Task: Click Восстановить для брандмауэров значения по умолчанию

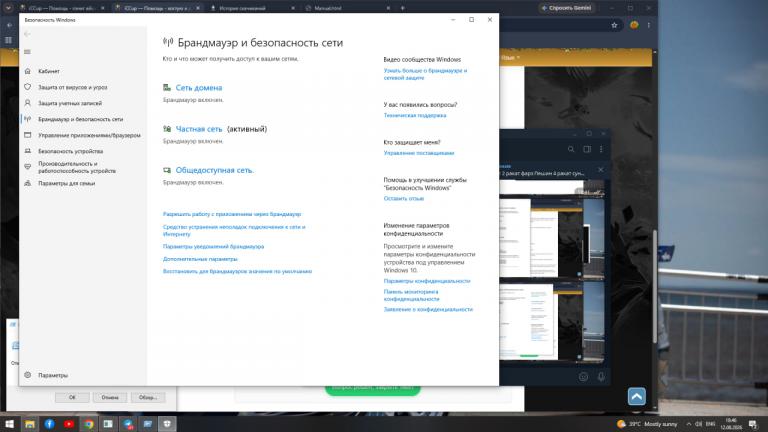Action: pos(238,271)
